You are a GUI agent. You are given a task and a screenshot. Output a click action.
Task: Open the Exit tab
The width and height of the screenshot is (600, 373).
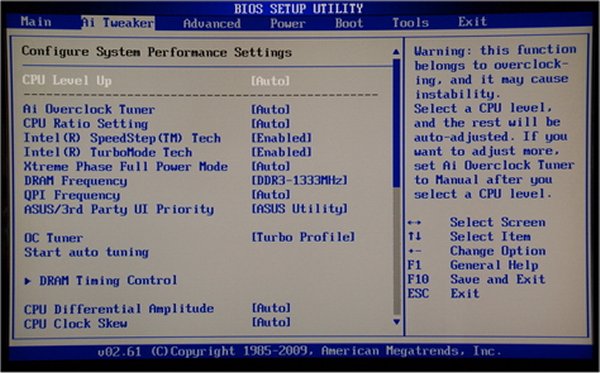tap(473, 21)
